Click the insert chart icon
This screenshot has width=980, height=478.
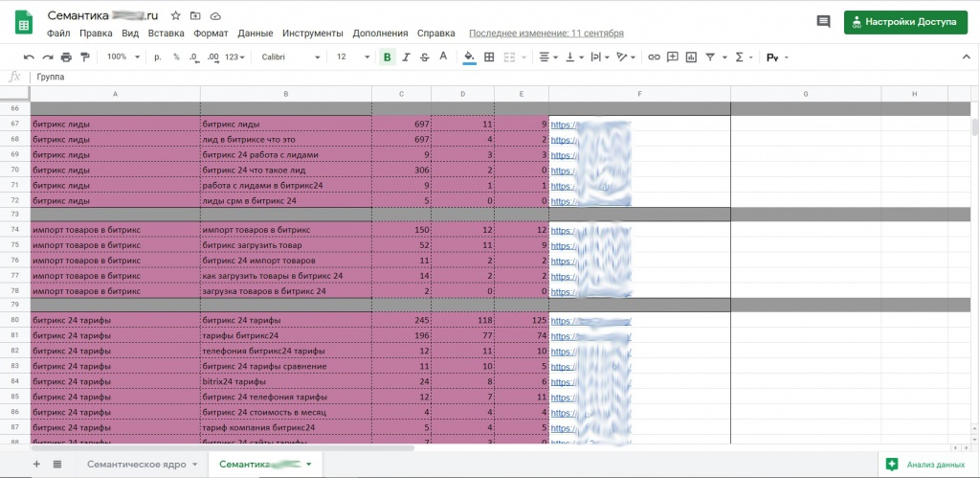click(x=691, y=57)
